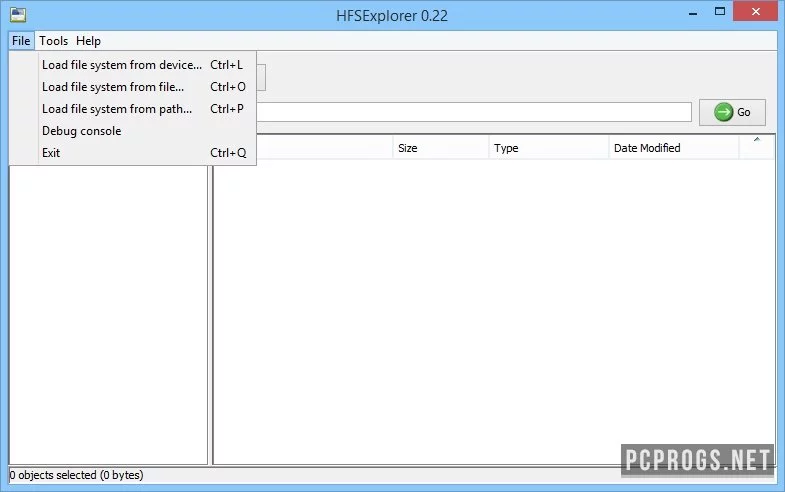The width and height of the screenshot is (785, 492).
Task: Open the Debug console entry
Action: click(x=133, y=131)
